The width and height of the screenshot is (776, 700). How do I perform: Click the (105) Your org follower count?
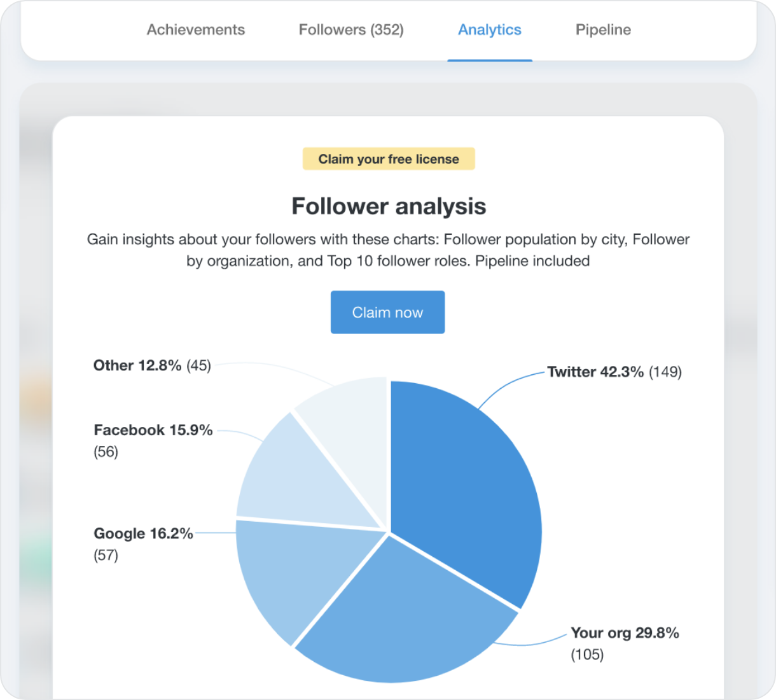click(587, 655)
